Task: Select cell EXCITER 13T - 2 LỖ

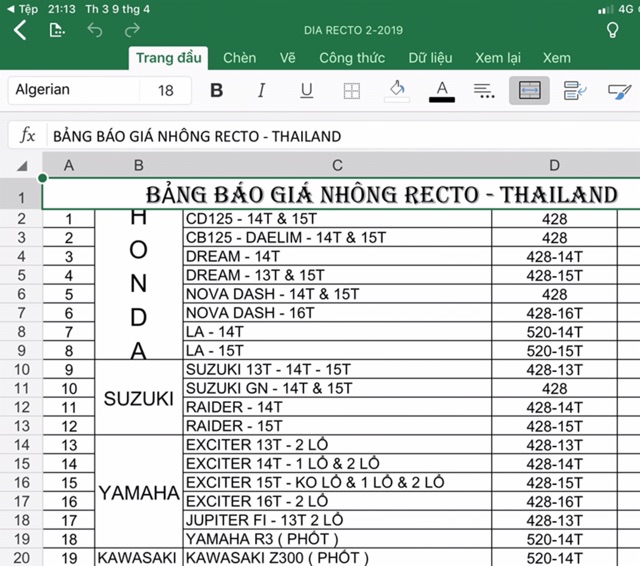Action: coord(337,444)
